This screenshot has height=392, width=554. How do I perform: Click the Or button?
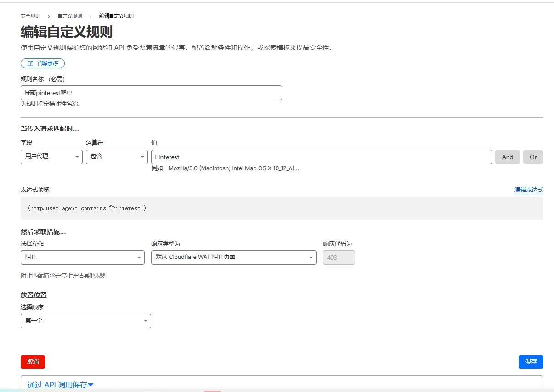pos(533,157)
